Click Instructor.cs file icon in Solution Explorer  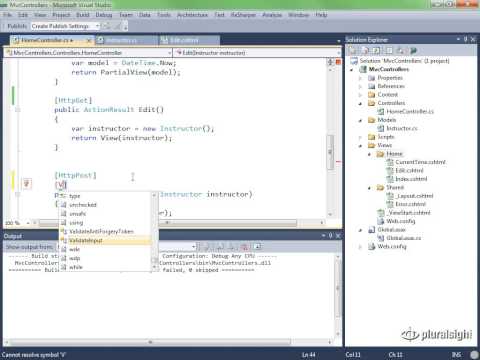pyautogui.click(x=380, y=128)
